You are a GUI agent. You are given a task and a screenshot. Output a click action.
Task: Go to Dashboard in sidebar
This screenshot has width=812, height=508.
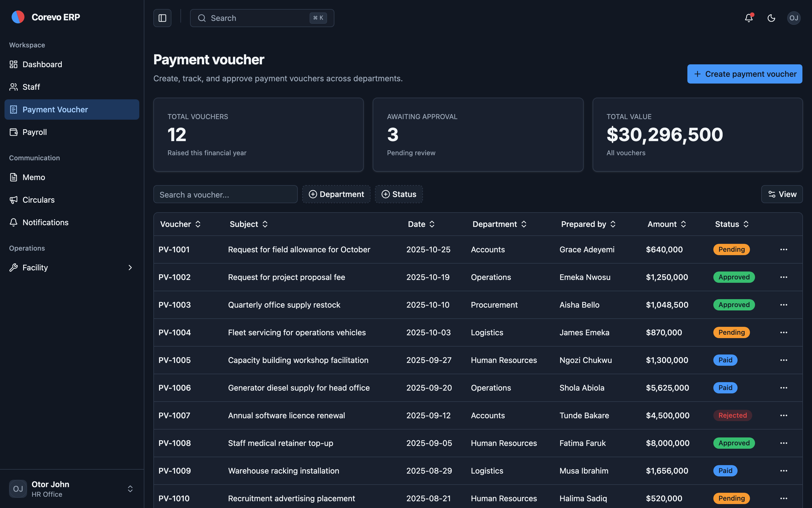(x=72, y=65)
